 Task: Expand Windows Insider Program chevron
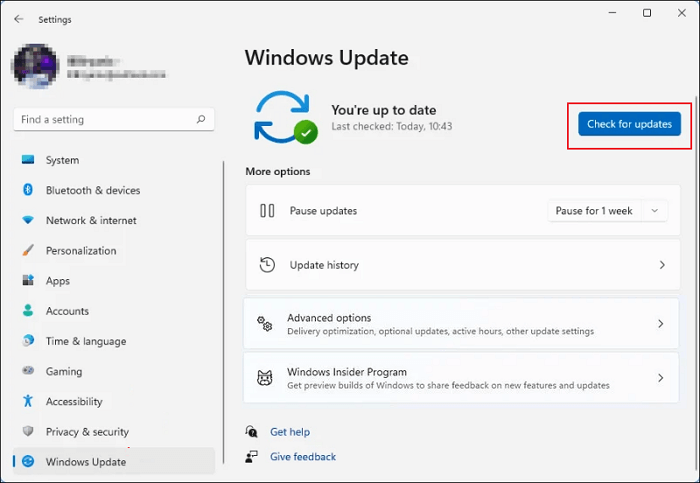(x=661, y=378)
